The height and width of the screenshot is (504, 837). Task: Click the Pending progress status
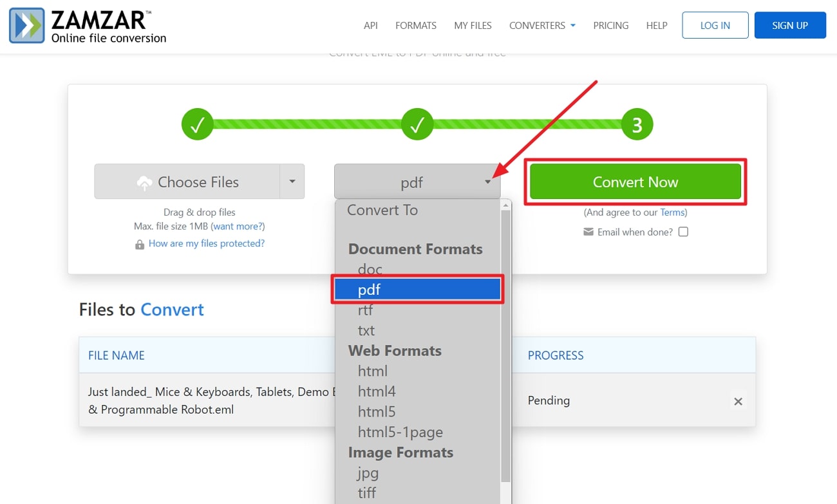[549, 400]
